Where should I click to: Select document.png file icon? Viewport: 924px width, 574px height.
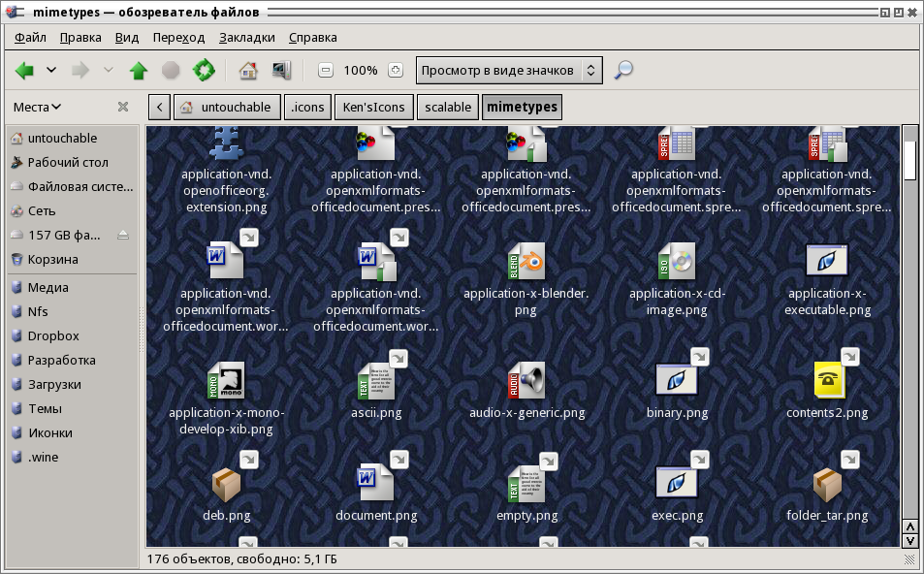coord(376,482)
